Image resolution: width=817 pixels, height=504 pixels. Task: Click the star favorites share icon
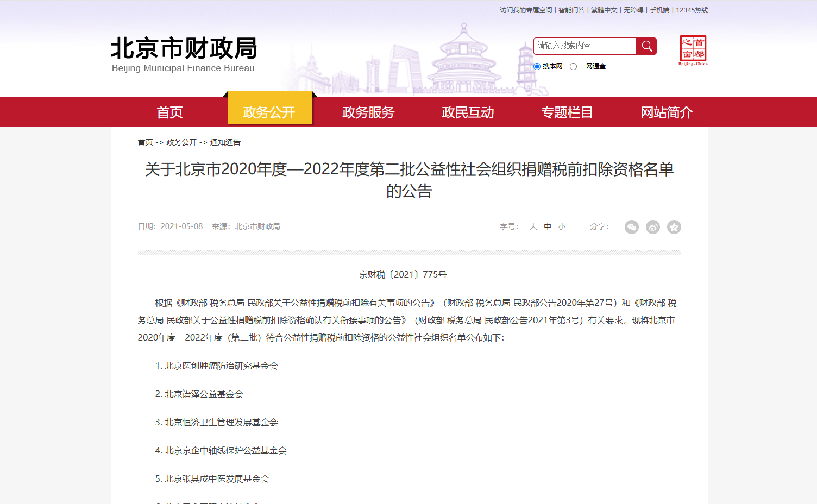674,227
